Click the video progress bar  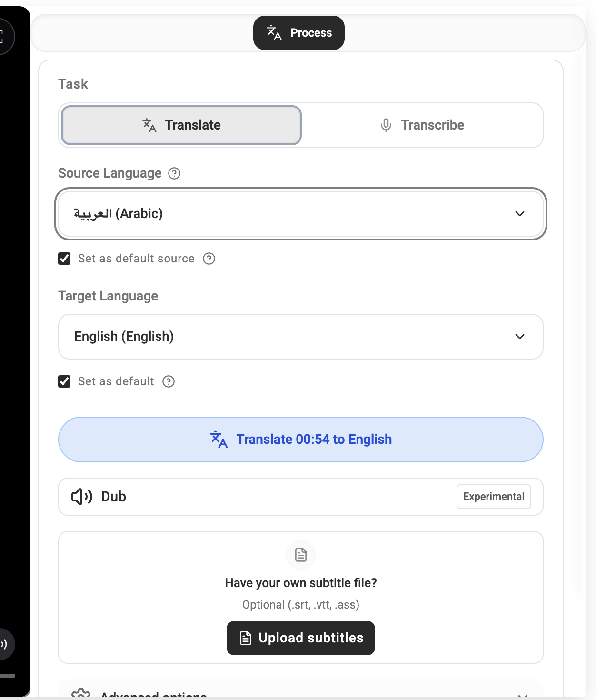tap(8, 675)
